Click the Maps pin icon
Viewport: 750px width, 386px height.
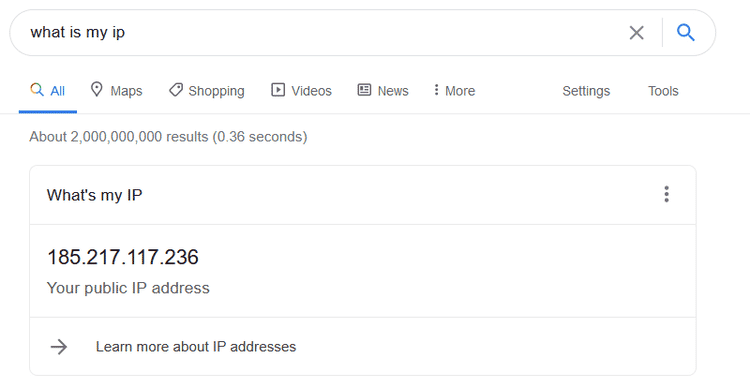(97, 89)
